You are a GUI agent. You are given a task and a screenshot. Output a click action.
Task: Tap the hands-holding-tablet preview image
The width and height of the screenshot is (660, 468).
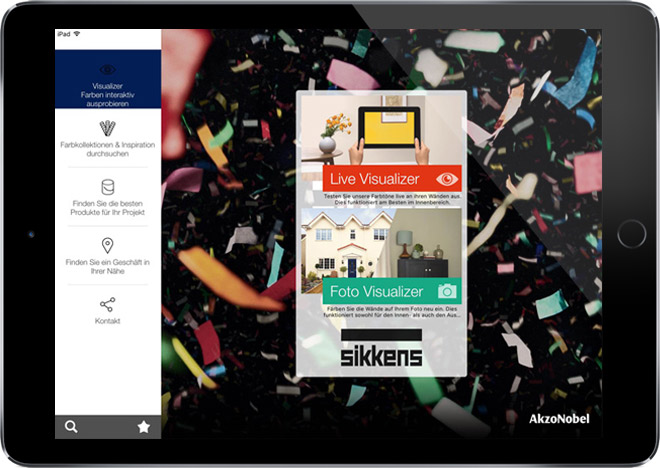[381, 130]
